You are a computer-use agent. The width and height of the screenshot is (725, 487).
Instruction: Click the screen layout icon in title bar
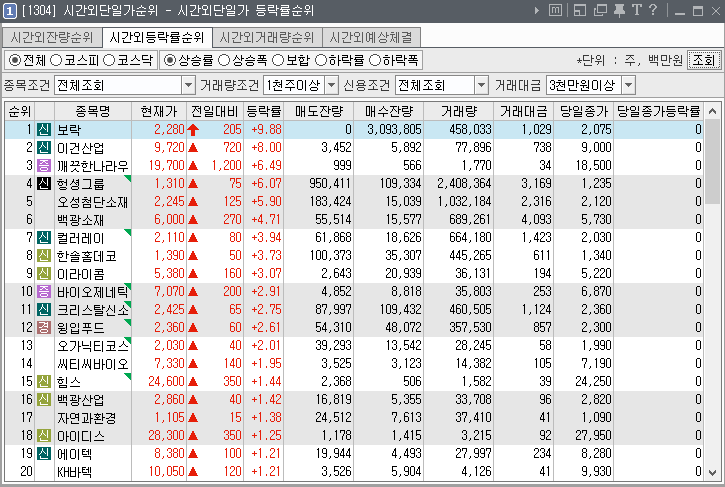point(580,10)
